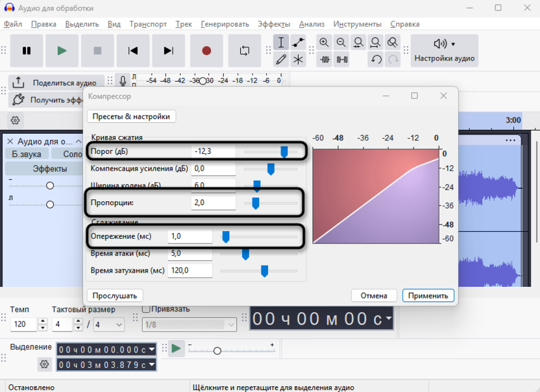Click the Прослушать preview button
This screenshot has width=540, height=392.
point(114,296)
